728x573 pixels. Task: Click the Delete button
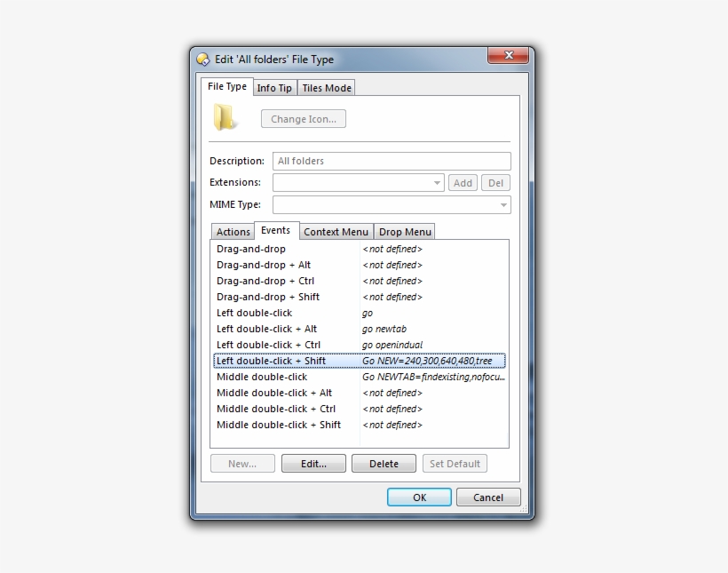384,464
